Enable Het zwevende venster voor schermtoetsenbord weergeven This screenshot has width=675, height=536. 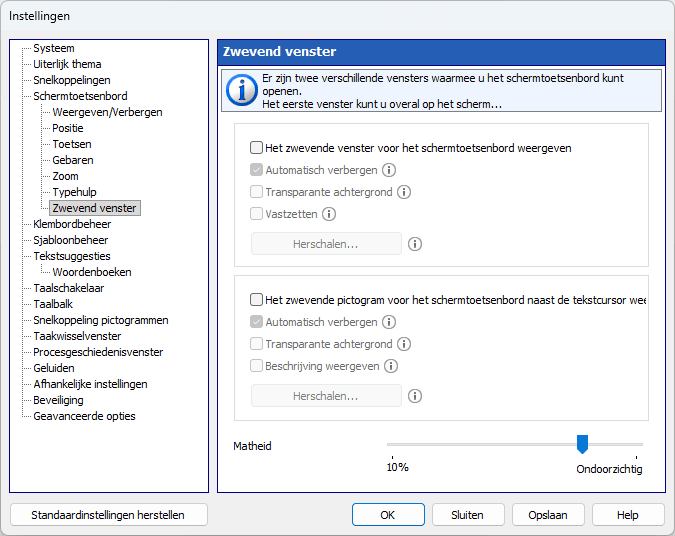point(256,148)
